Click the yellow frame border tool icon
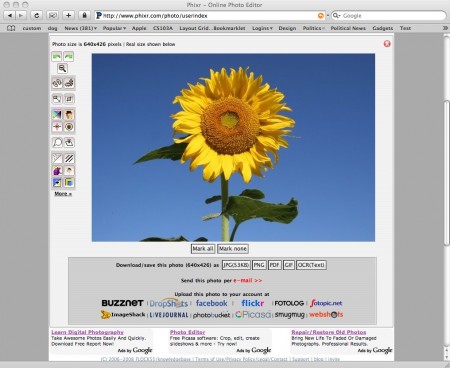Screen dimensions: 450x368 [69, 183]
